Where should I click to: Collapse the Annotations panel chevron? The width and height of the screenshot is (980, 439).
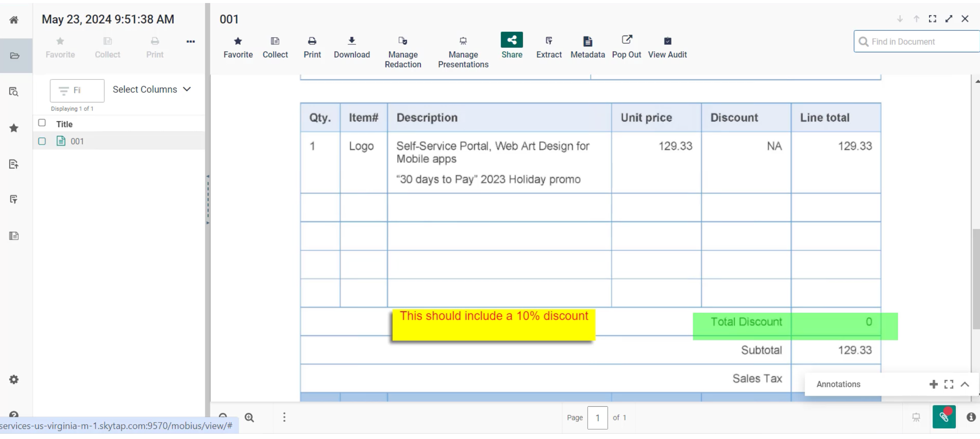pos(965,384)
